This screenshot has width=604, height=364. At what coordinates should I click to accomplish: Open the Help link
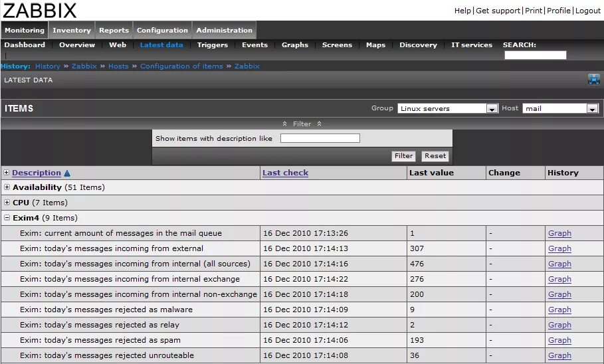click(x=462, y=11)
